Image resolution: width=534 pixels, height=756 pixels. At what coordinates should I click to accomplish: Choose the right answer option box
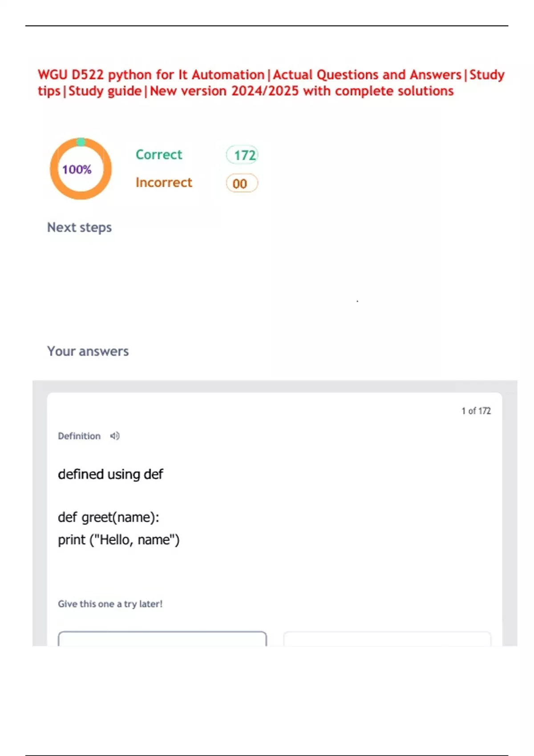coord(387,639)
